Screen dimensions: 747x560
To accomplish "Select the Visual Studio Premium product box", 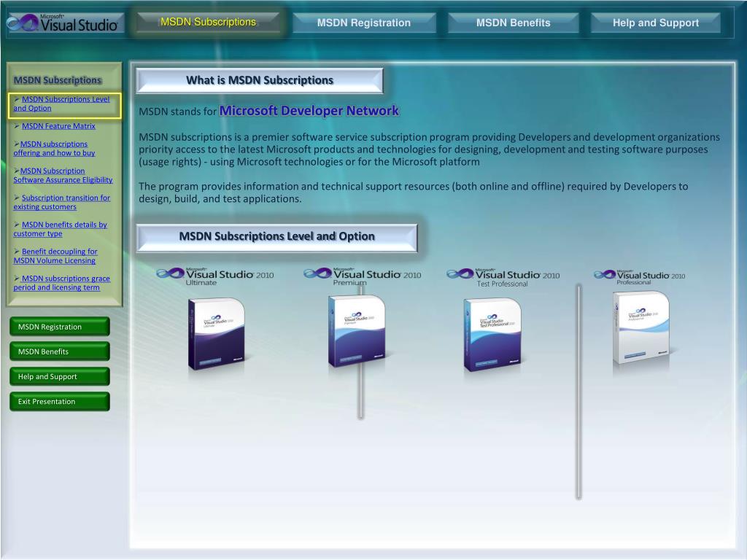I will point(356,331).
